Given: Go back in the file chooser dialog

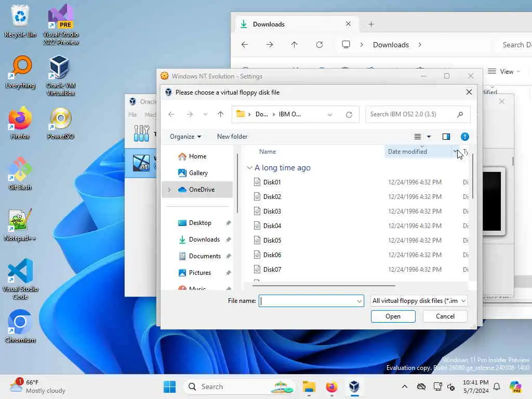Looking at the screenshot, I should (x=171, y=114).
